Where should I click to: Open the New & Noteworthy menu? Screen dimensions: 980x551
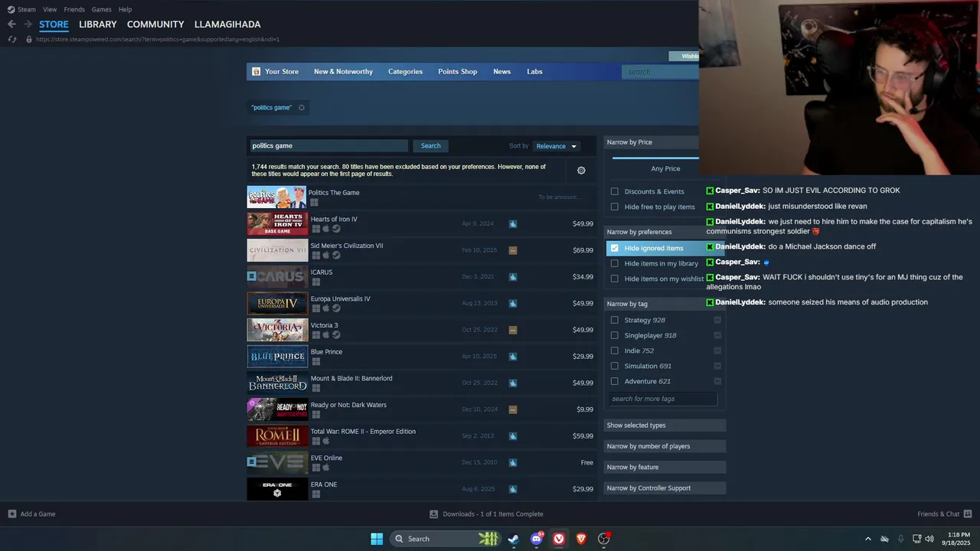coord(343,72)
